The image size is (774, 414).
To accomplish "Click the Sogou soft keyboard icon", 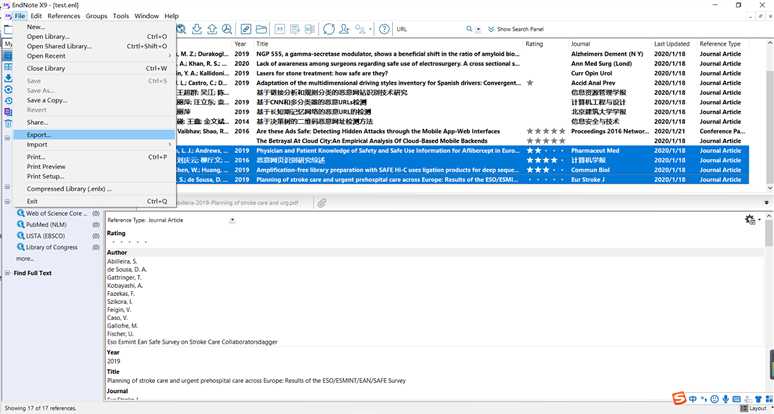I will pyautogui.click(x=736, y=399).
